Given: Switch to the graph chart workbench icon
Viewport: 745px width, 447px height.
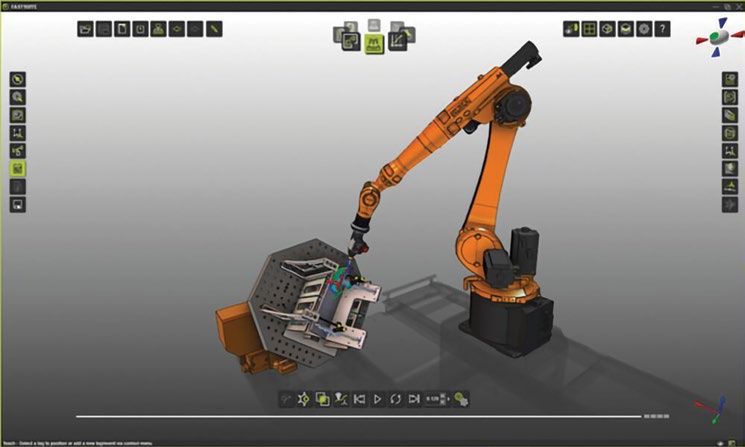Looking at the screenshot, I should click(397, 41).
